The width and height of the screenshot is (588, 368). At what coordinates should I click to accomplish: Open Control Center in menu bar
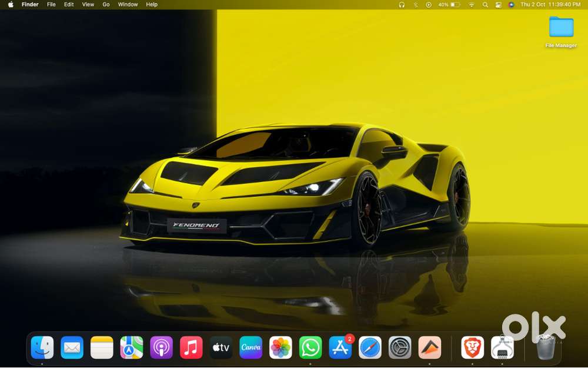499,5
